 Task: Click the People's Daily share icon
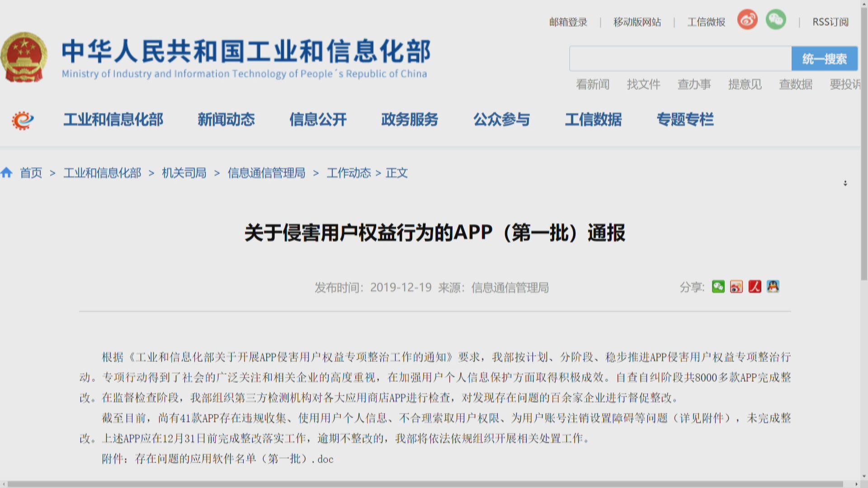click(x=755, y=286)
